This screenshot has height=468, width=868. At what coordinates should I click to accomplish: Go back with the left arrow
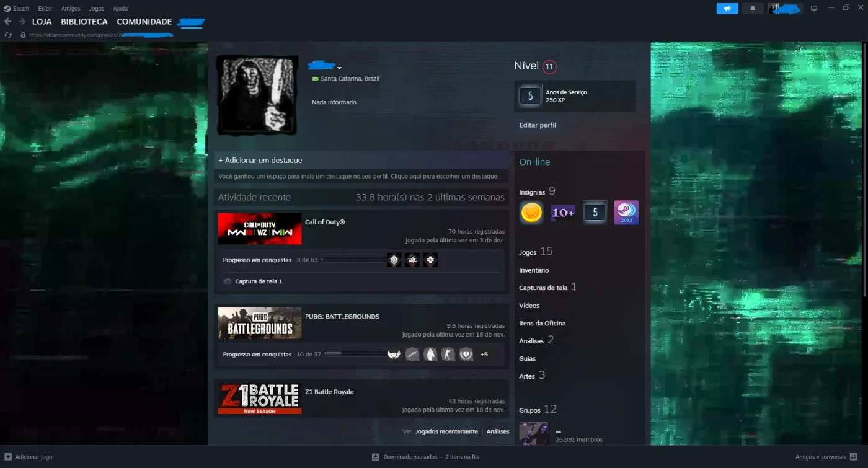[7, 22]
